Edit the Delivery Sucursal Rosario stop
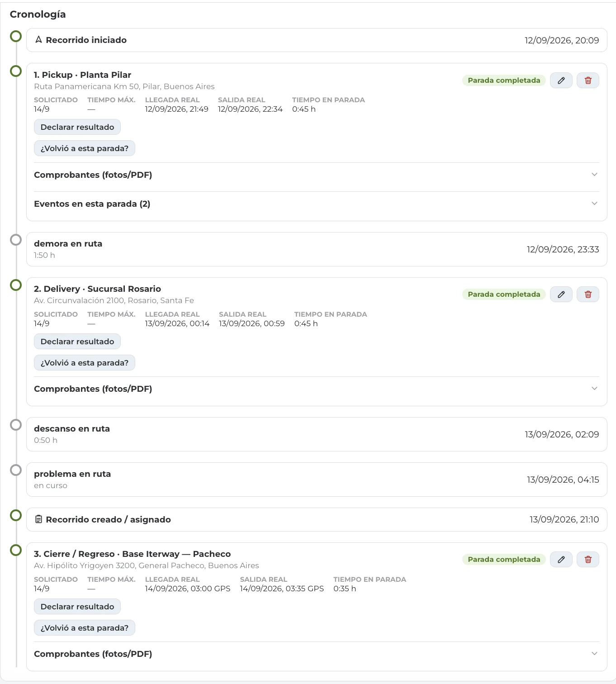Viewport: 616px width, 684px height. [x=561, y=294]
